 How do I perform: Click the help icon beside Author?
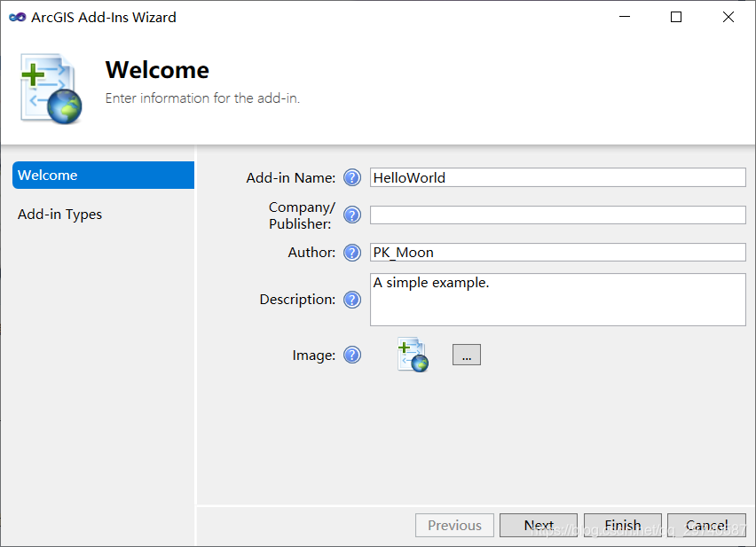coord(352,253)
